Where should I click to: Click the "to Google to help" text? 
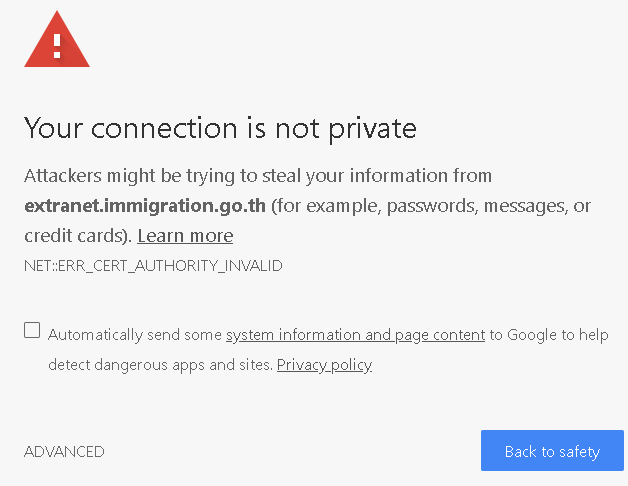[548, 335]
